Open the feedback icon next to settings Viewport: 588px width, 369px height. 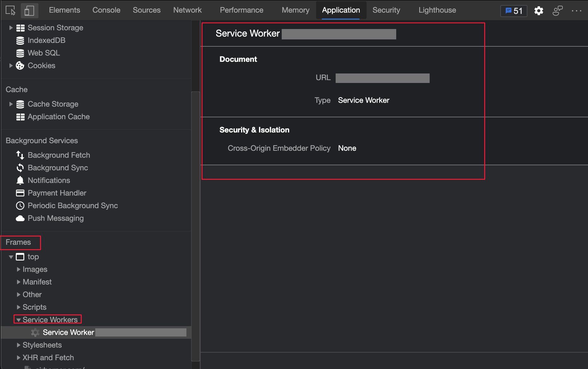tap(557, 11)
